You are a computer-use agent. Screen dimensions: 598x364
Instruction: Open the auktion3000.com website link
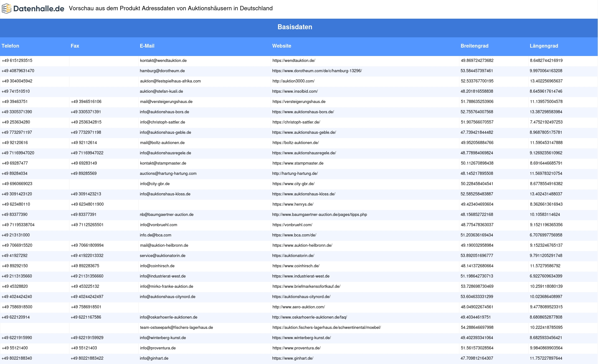coord(293,81)
